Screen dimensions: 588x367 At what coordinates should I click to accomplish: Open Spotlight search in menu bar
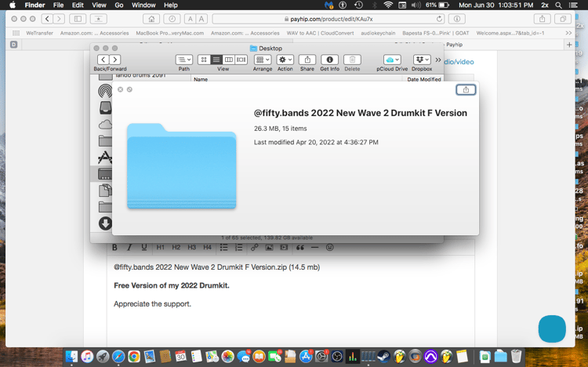click(x=558, y=5)
